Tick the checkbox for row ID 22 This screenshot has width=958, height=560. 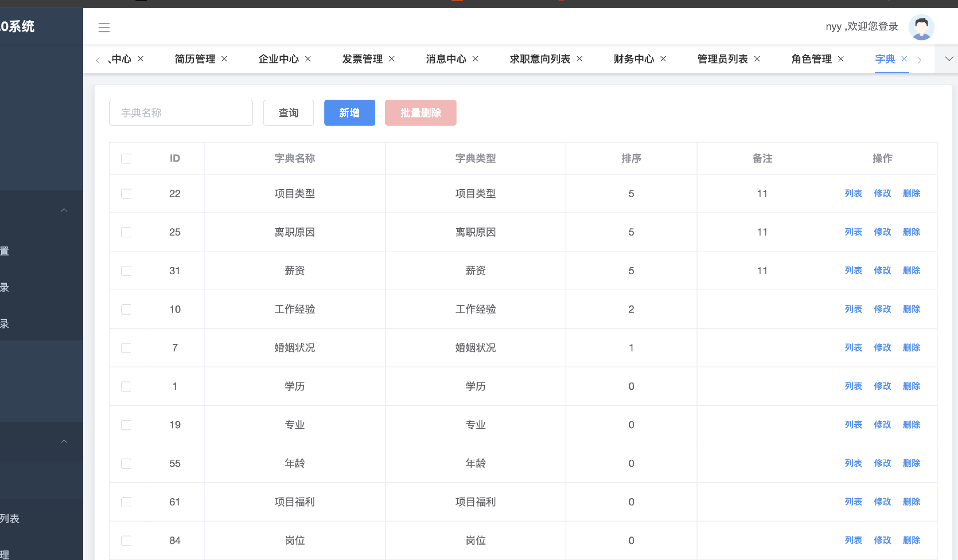click(x=126, y=193)
